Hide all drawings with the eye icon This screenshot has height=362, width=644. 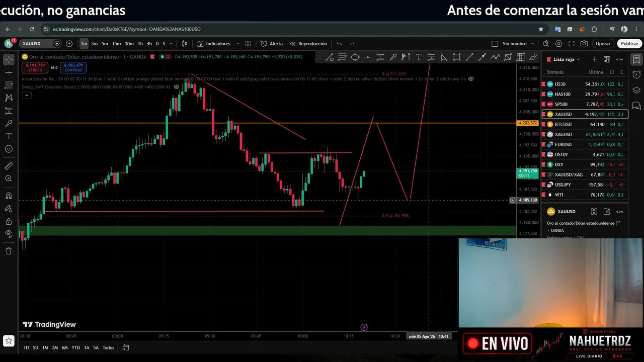[x=9, y=234]
